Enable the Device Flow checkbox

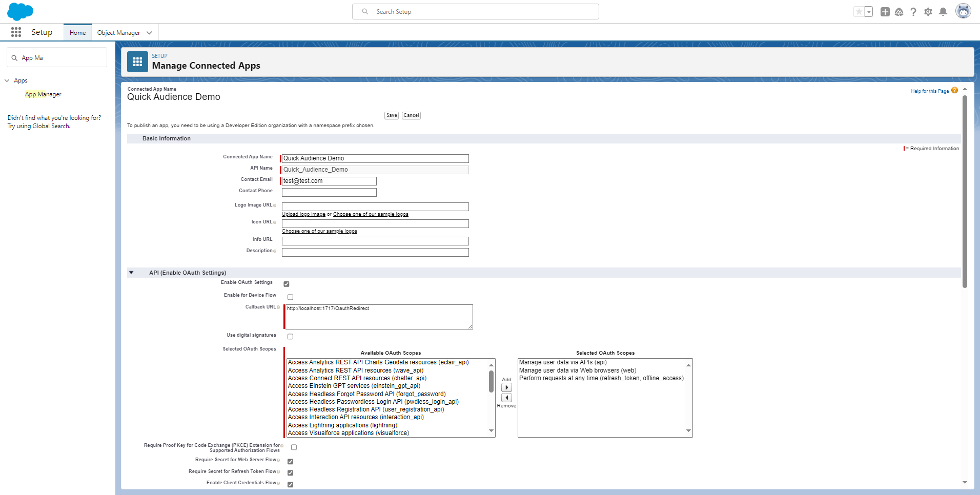coord(291,297)
